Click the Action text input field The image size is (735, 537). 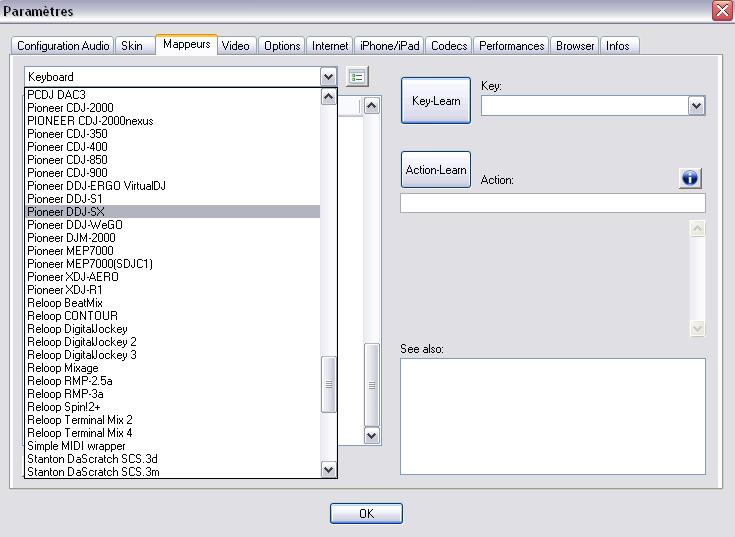pos(552,203)
